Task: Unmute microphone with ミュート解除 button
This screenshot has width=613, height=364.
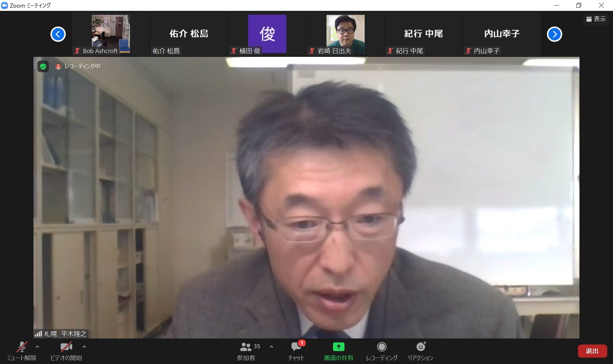Action: pos(22,351)
